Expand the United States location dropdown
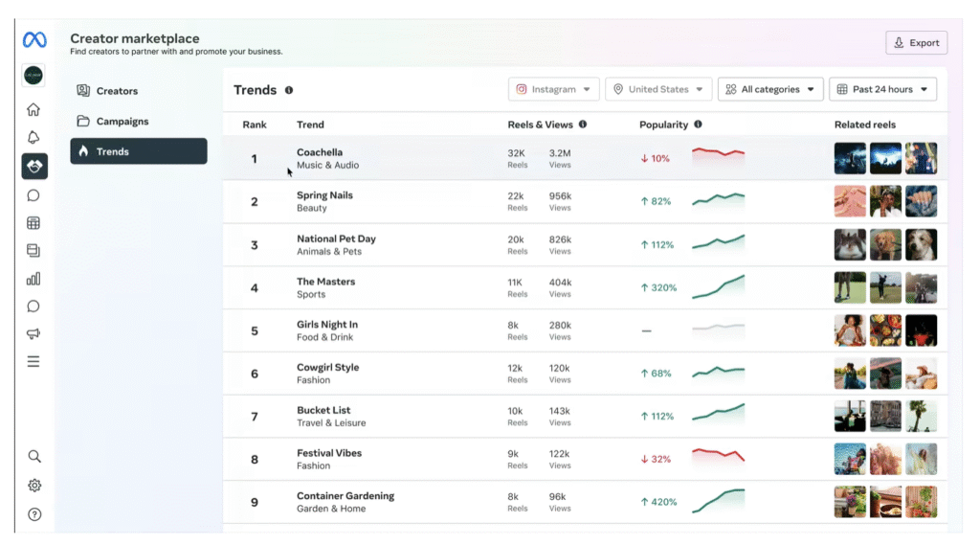The width and height of the screenshot is (980, 545). pyautogui.click(x=658, y=89)
